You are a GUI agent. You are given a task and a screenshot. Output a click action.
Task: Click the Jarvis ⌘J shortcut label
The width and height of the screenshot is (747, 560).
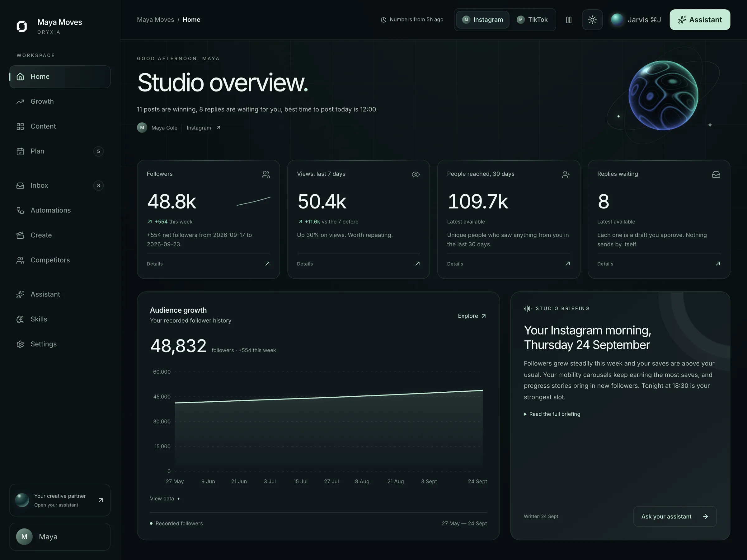click(x=644, y=20)
